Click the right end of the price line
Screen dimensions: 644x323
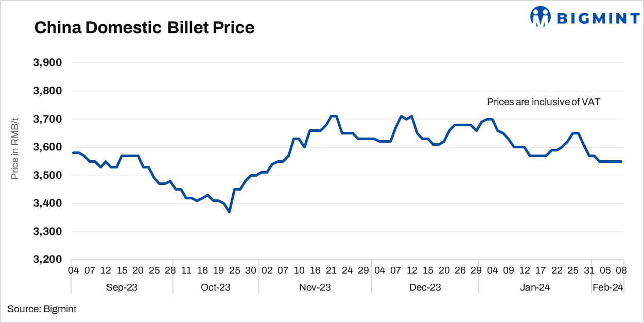[x=621, y=161]
